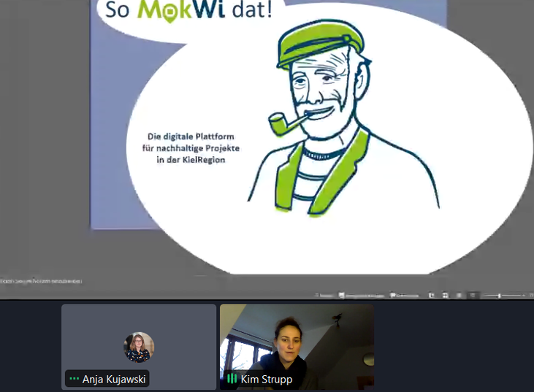The height and width of the screenshot is (392, 534).
Task: Select Anja Kujawski's profile avatar
Action: 139,347
